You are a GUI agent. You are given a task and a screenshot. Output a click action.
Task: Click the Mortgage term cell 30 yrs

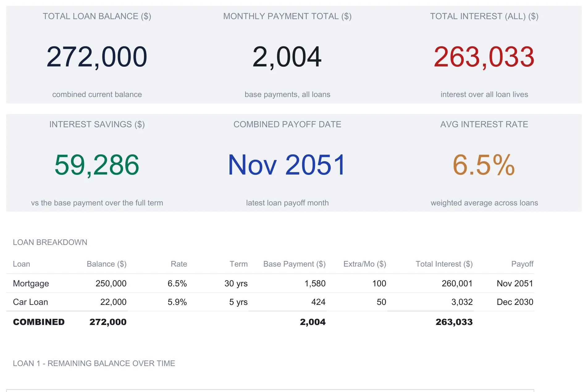(236, 284)
